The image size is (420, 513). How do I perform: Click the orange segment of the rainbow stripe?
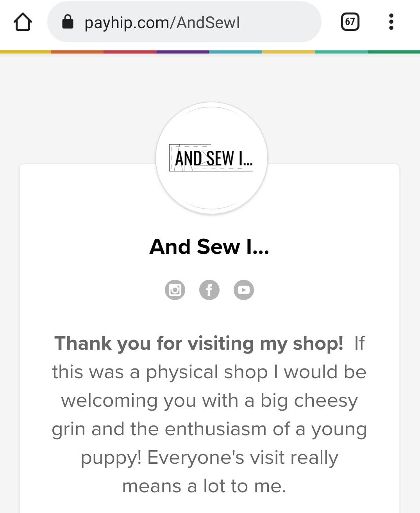click(x=77, y=52)
